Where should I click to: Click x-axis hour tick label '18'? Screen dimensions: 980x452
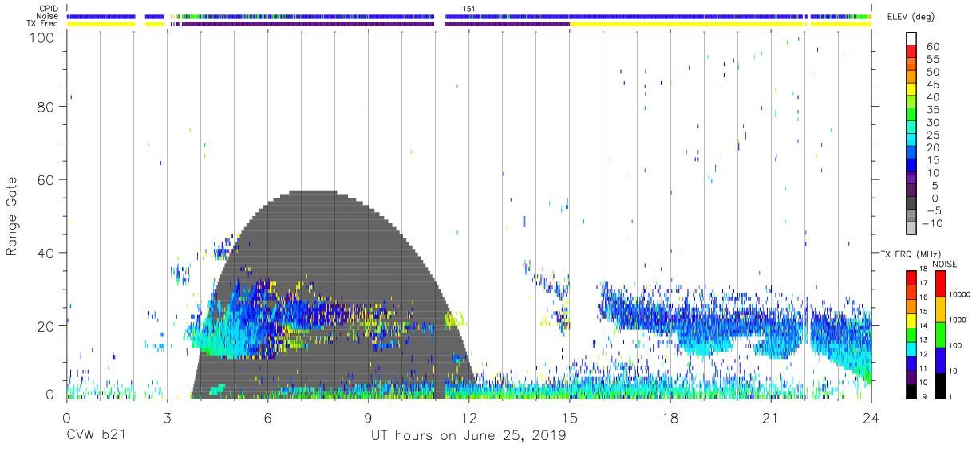pyautogui.click(x=670, y=418)
